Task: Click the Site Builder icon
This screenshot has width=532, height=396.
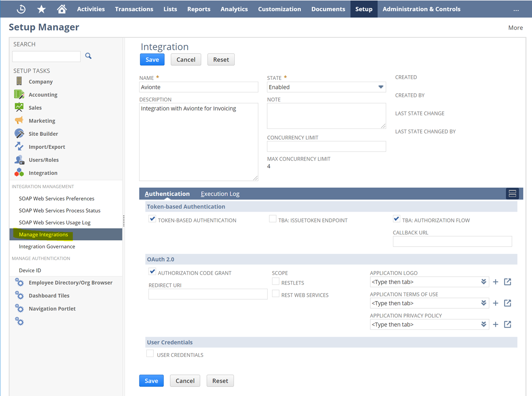Action: tap(19, 134)
